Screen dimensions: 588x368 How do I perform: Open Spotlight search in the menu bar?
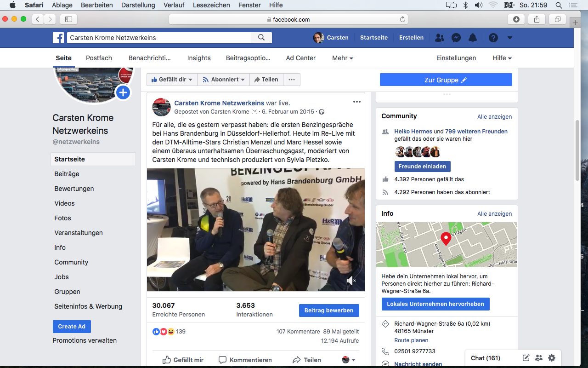(x=559, y=6)
